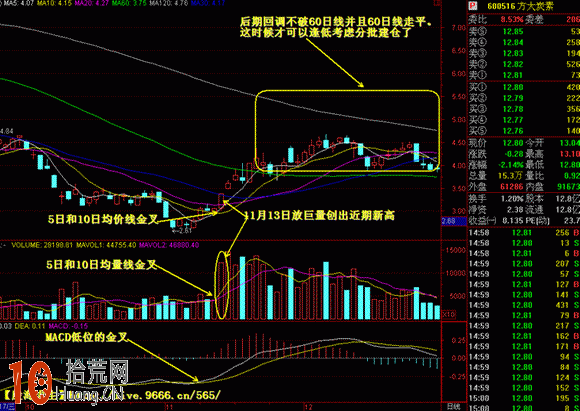The width and height of the screenshot is (580, 411).
Task: Select the 买① 12.80 bid row
Action: (x=524, y=87)
